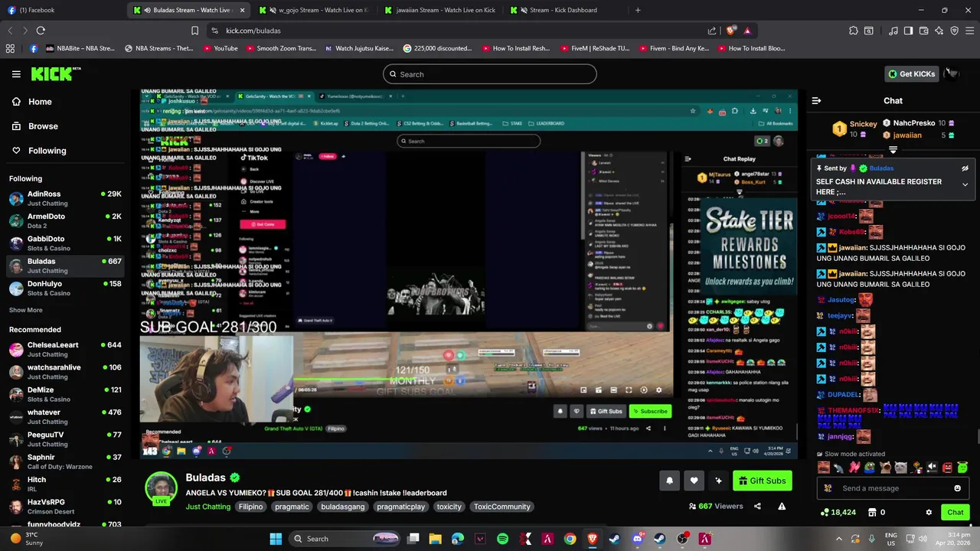Open browser extensions puzzle icon
This screenshot has height=551, width=980.
pyautogui.click(x=854, y=31)
